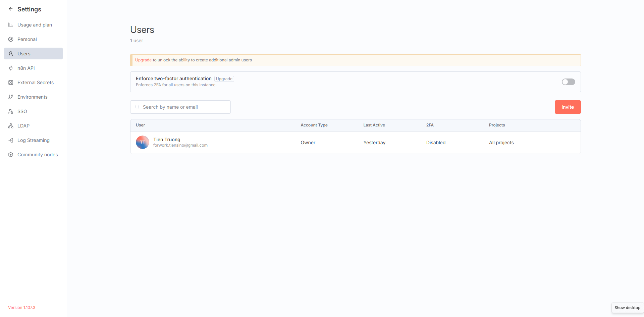The image size is (644, 317).
Task: Click the LDAP network icon
Action: (x=11, y=126)
